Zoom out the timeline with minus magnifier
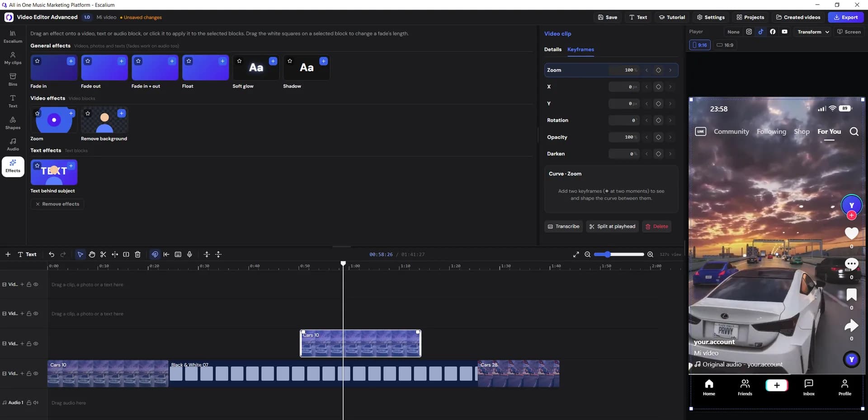 click(588, 254)
